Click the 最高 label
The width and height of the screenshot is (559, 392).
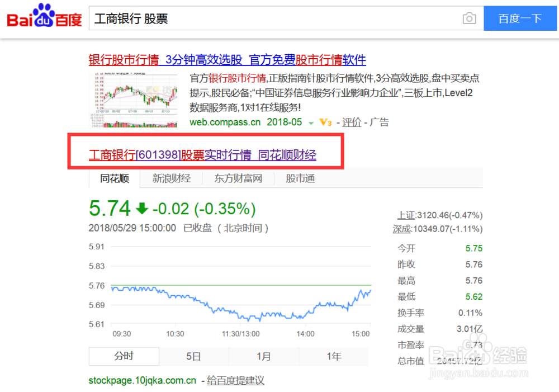[406, 281]
